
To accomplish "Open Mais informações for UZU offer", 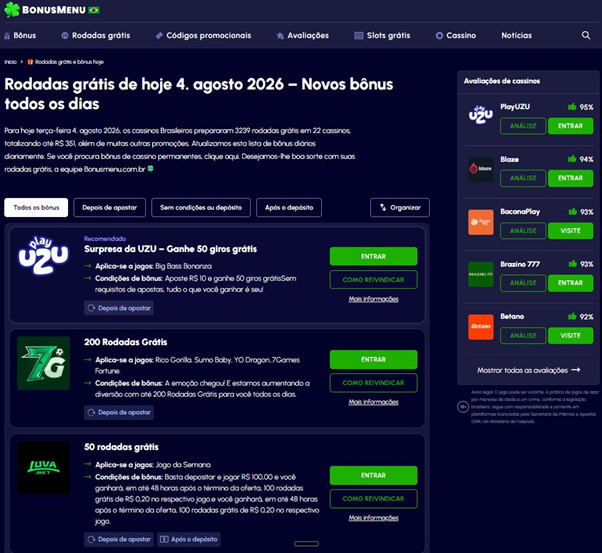I will pyautogui.click(x=373, y=299).
